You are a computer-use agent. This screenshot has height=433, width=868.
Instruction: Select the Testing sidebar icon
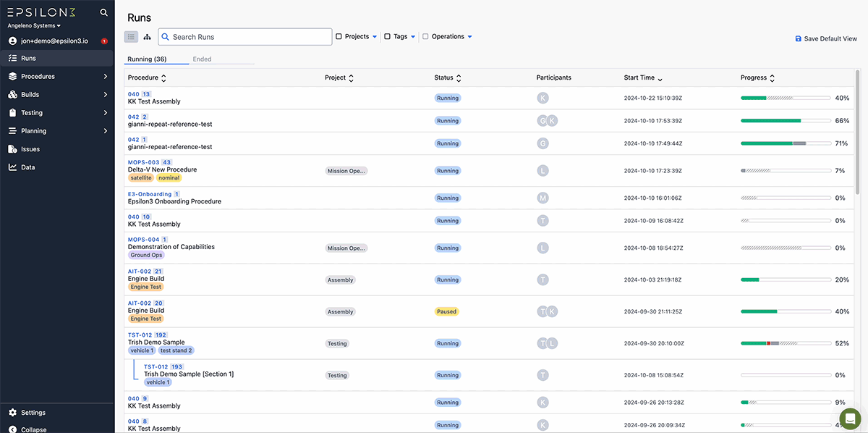tap(11, 112)
